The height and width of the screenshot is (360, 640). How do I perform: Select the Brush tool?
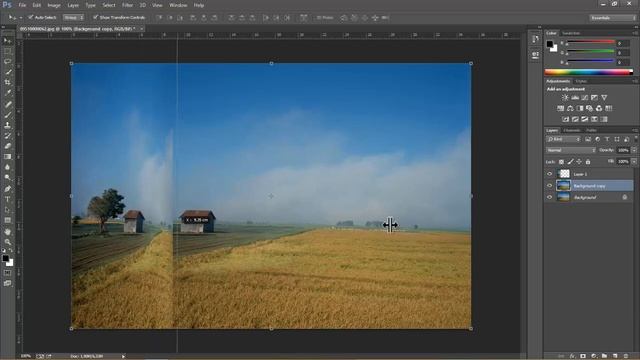(x=7, y=114)
